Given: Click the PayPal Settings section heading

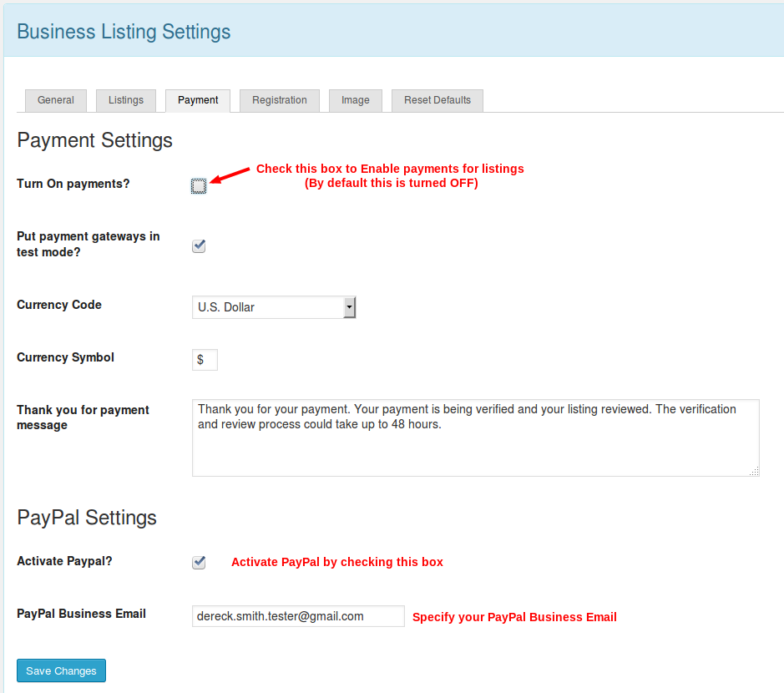Looking at the screenshot, I should tap(87, 518).
